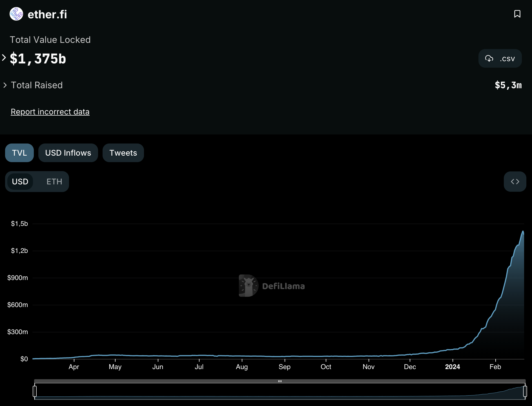The height and width of the screenshot is (406, 532).
Task: Click the $5,3m total raised value
Action: click(508, 85)
